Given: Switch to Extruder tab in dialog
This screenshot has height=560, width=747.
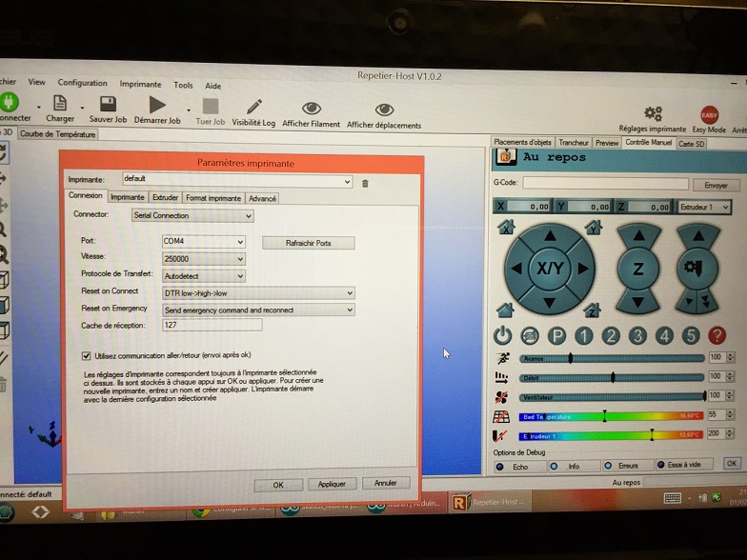Looking at the screenshot, I should (x=166, y=198).
